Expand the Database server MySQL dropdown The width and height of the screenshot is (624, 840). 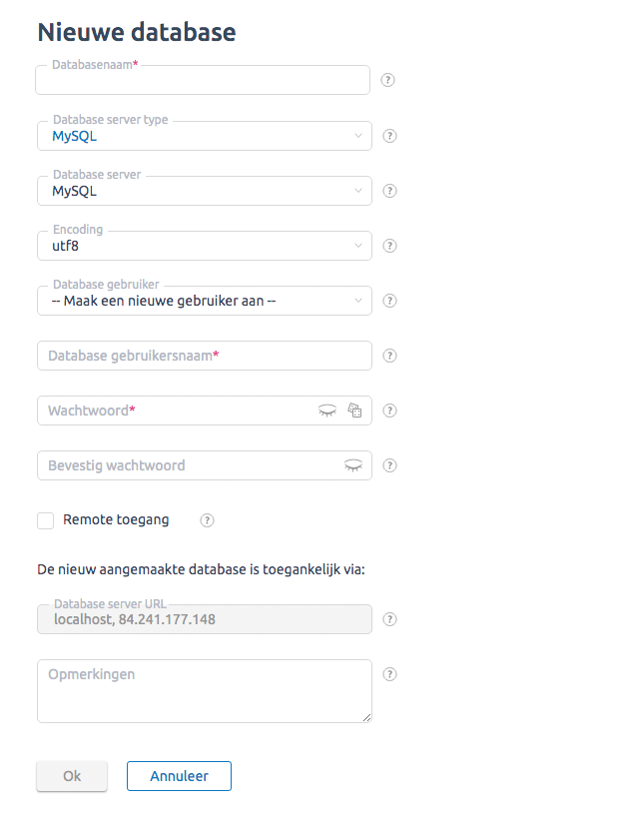205,191
